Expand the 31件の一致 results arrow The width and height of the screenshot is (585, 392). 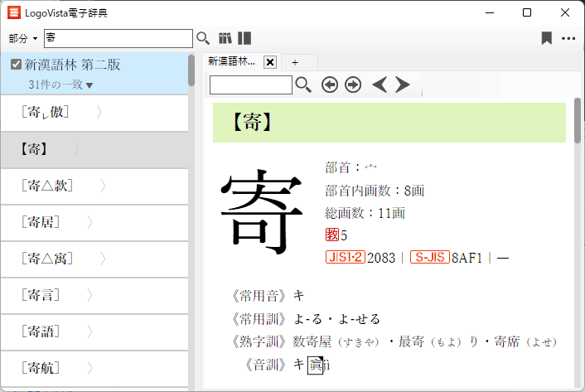pos(89,85)
